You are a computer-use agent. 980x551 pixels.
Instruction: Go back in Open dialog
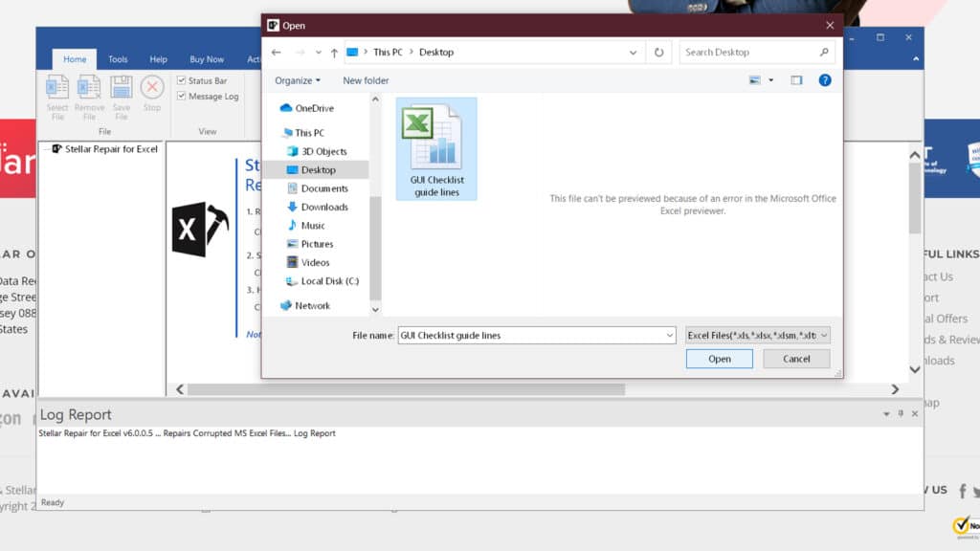coord(277,53)
